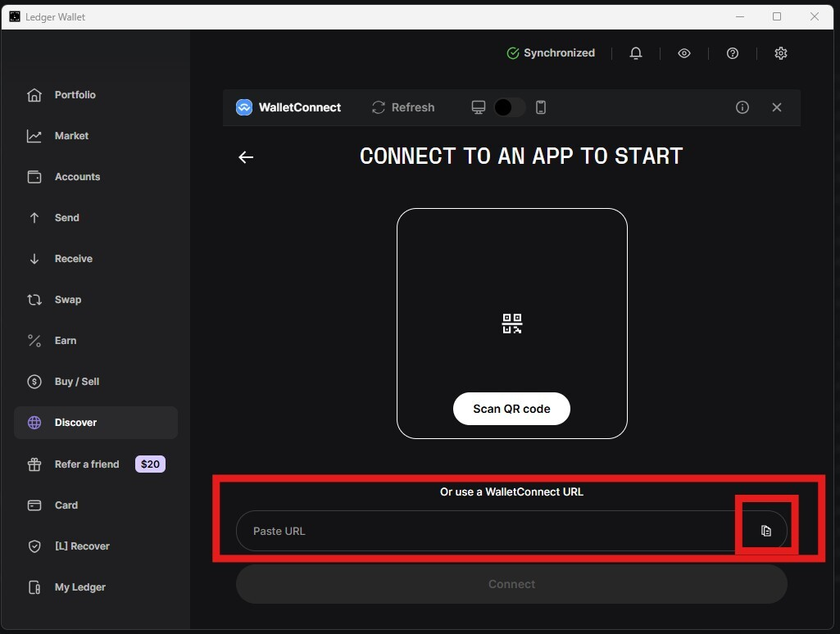Refresh the WalletConnect app
The image size is (840, 634).
click(x=403, y=107)
